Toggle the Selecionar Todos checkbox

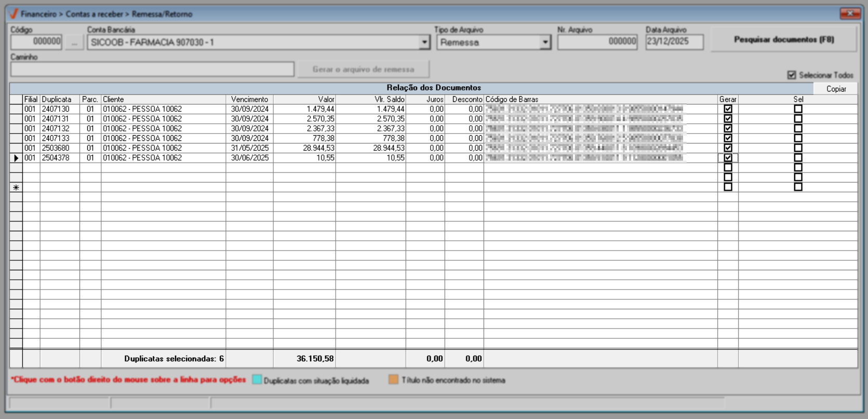[x=792, y=75]
